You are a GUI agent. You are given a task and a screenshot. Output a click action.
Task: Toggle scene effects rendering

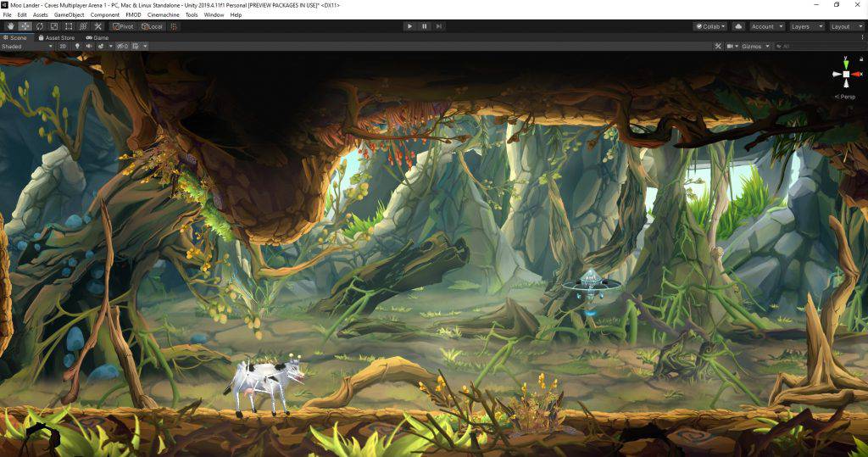[101, 47]
